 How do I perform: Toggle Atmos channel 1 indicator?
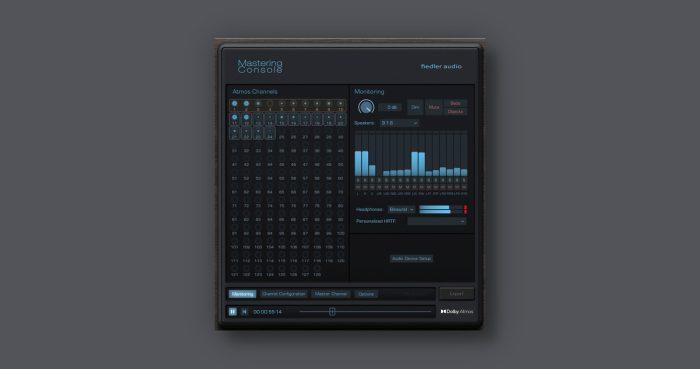click(x=234, y=104)
